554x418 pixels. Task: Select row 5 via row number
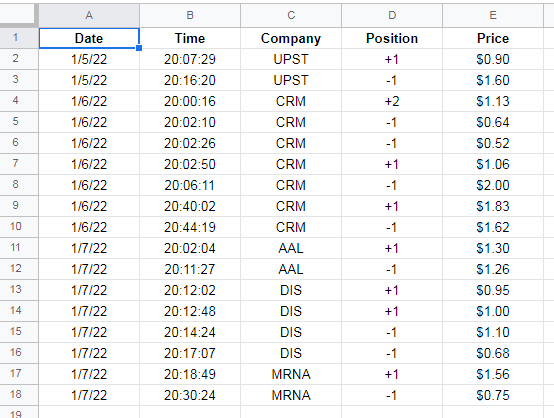[16, 122]
